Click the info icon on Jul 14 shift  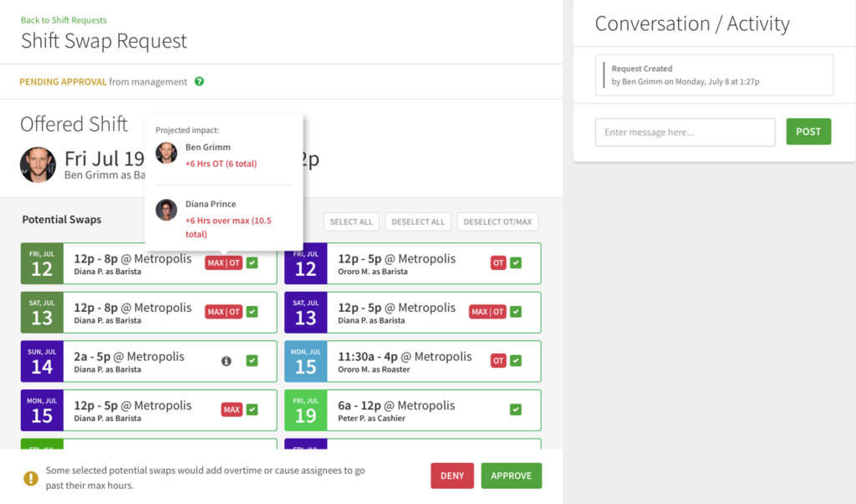(x=226, y=361)
